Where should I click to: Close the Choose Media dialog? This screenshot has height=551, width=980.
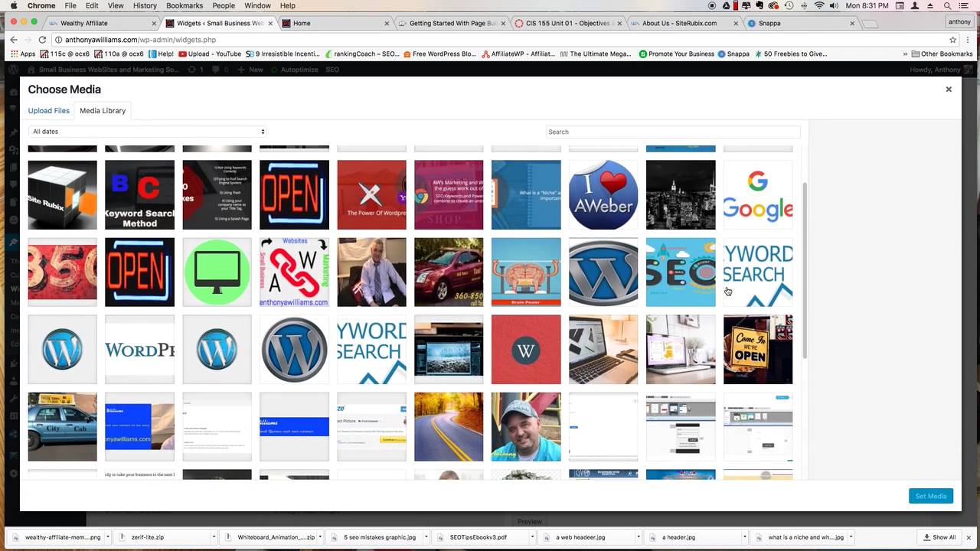point(948,90)
